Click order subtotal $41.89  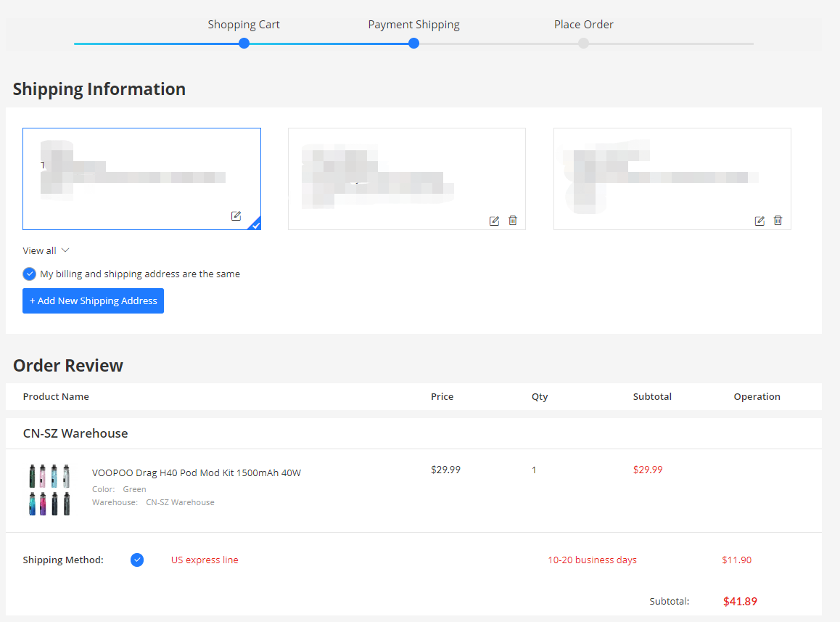pos(740,602)
